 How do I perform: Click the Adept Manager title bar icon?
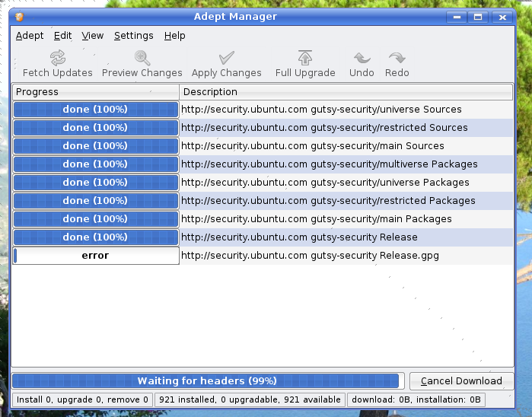20,17
